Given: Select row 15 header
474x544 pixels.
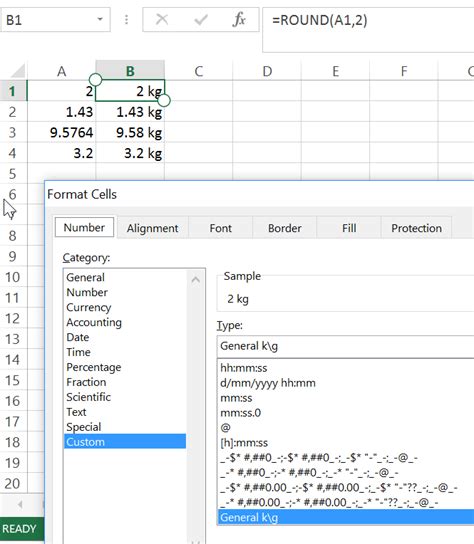Looking at the screenshot, I should click(x=13, y=380).
